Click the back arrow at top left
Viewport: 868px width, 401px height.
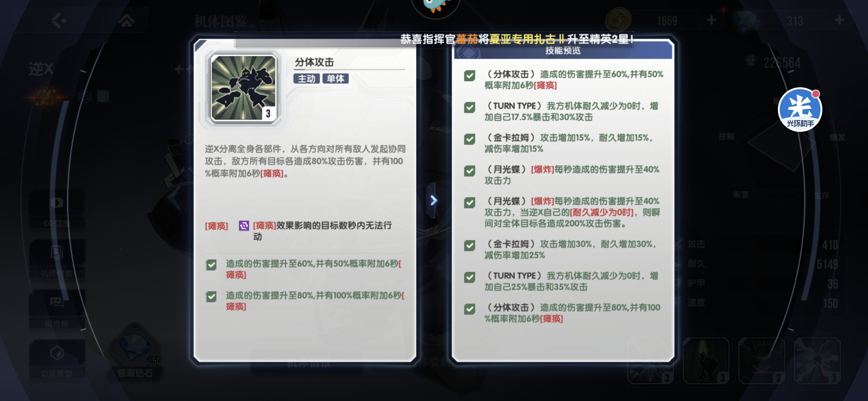click(x=58, y=20)
